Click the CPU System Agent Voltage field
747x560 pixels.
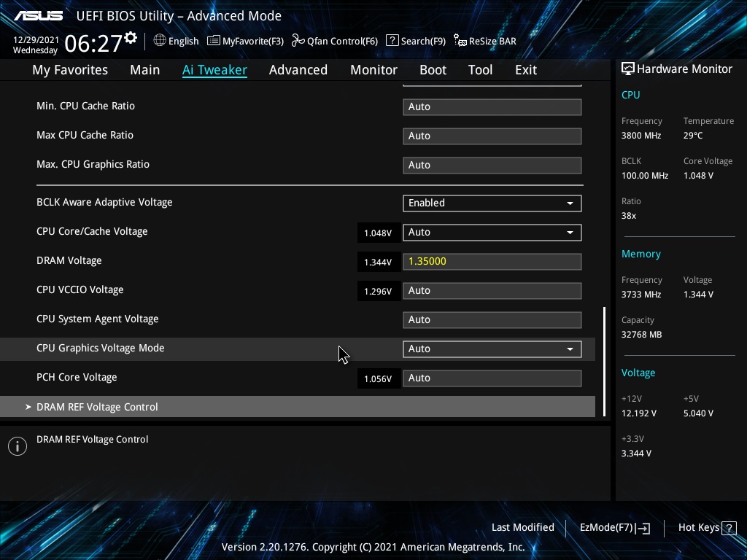click(x=492, y=319)
